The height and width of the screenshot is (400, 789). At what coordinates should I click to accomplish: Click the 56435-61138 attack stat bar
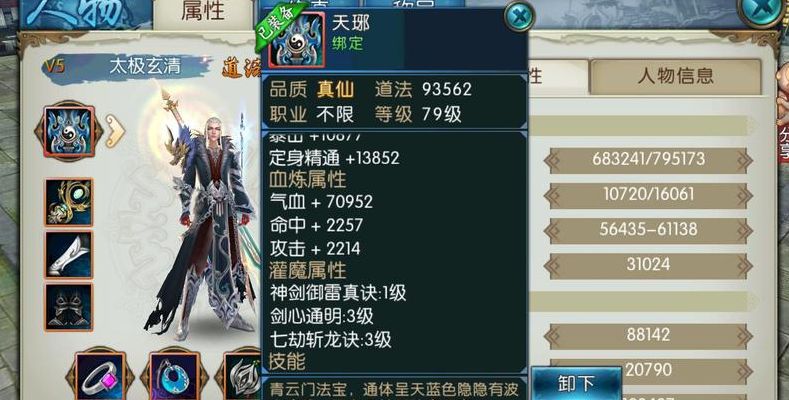(x=648, y=230)
